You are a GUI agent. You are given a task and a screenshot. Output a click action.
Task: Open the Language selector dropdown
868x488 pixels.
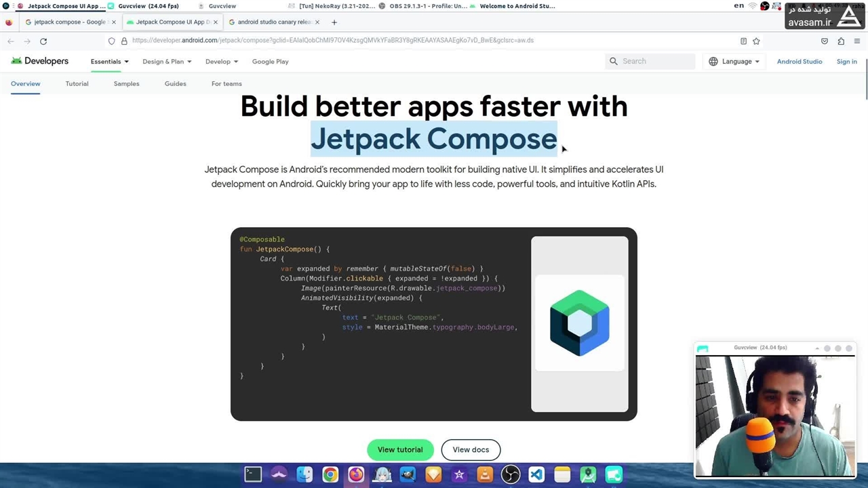734,62
